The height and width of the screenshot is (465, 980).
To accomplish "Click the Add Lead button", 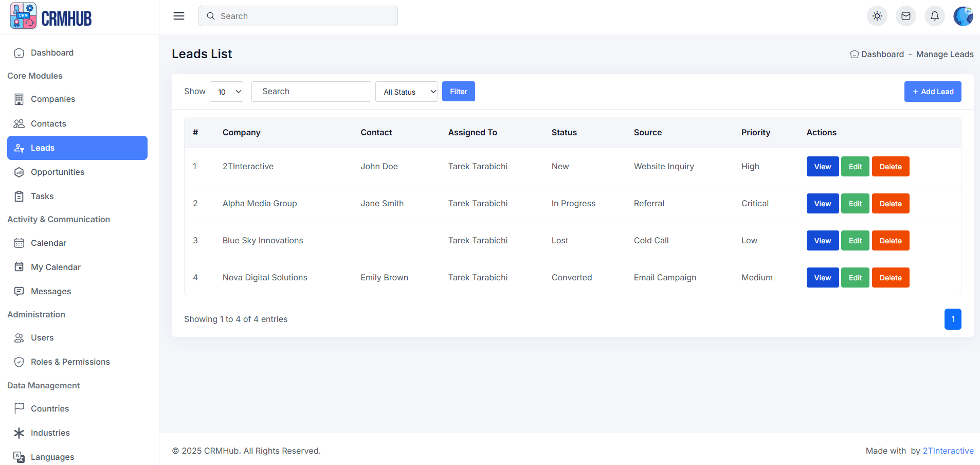I will [x=932, y=92].
